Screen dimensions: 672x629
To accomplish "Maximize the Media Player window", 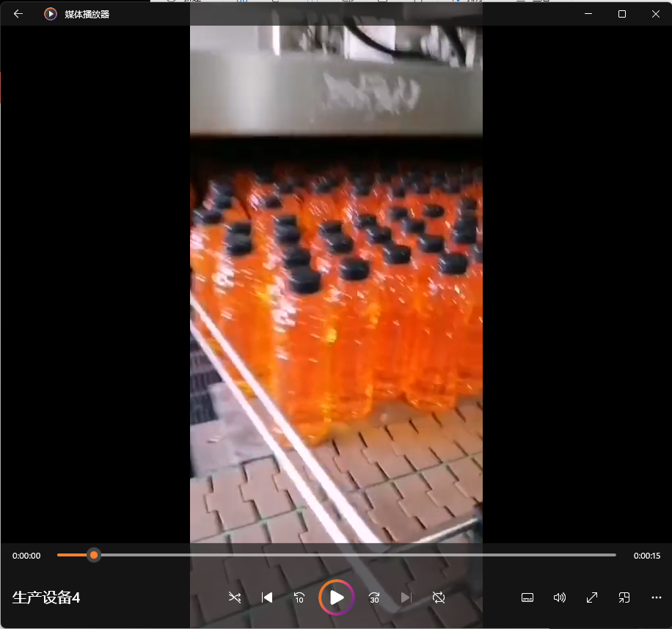I will click(x=622, y=14).
